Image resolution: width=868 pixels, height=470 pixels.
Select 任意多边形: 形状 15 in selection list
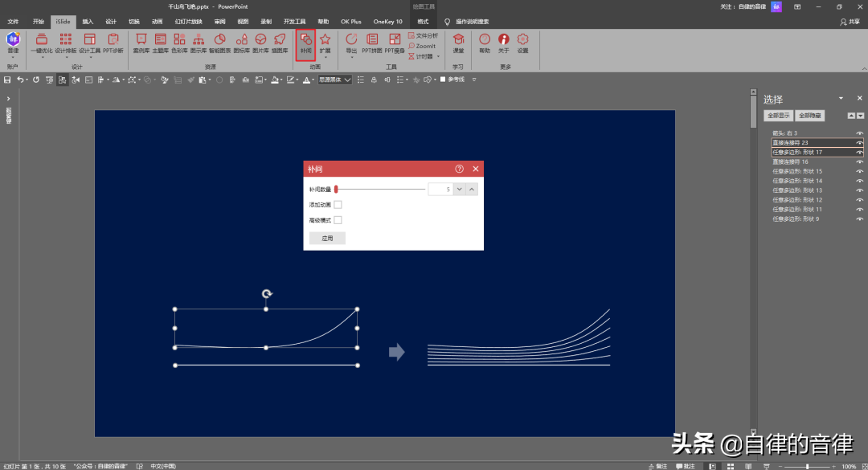coord(797,171)
